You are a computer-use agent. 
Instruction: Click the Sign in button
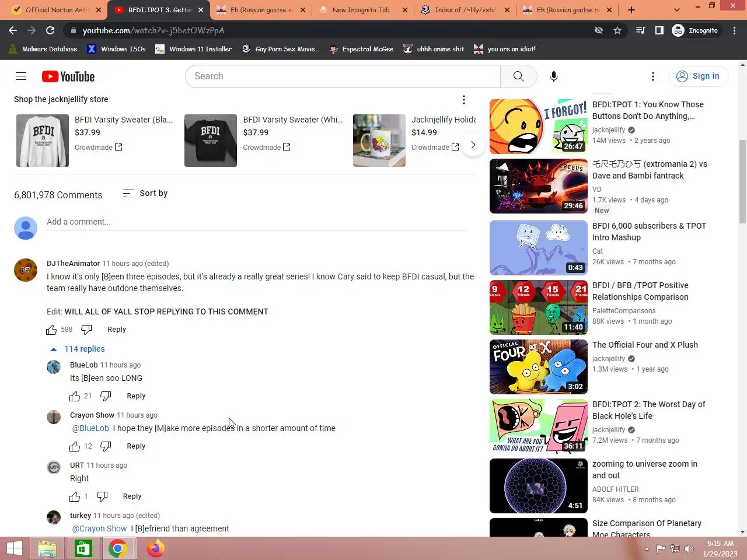pyautogui.click(x=699, y=76)
